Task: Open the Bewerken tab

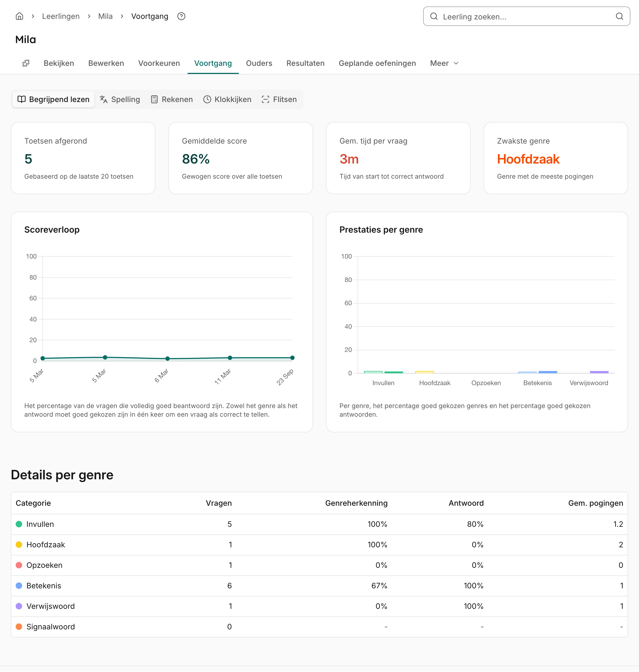Action: 106,63
